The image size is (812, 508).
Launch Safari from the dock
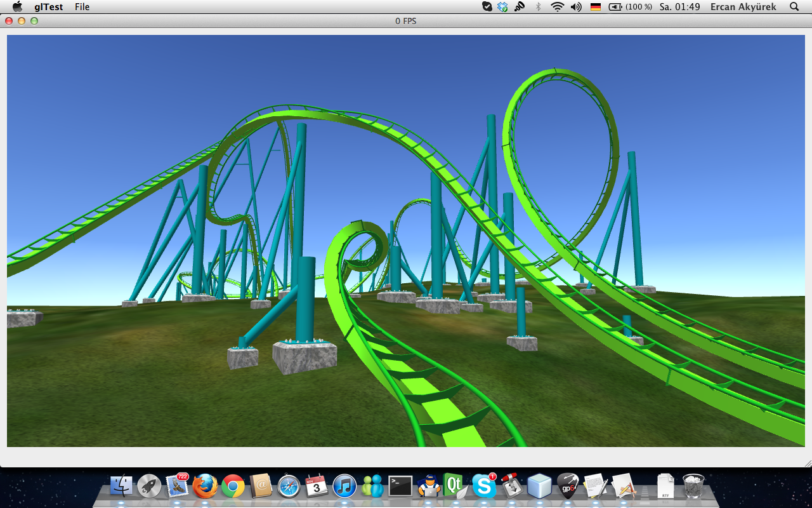click(289, 486)
